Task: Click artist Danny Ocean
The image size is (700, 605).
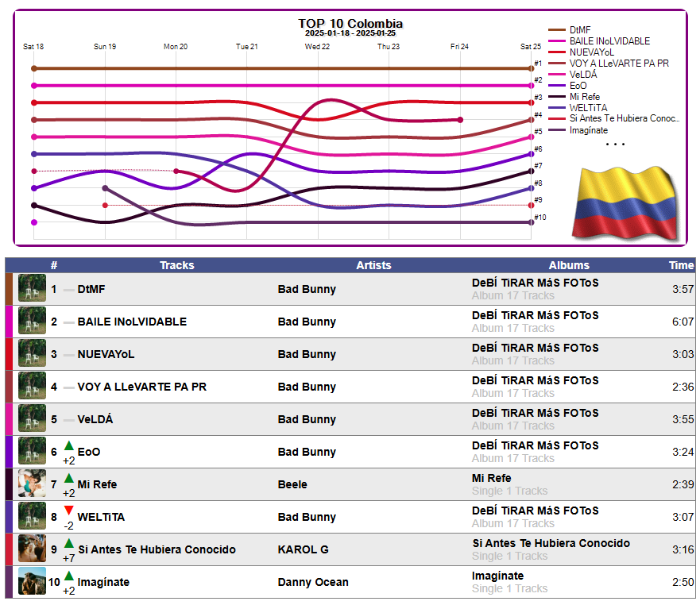Action: pyautogui.click(x=313, y=582)
